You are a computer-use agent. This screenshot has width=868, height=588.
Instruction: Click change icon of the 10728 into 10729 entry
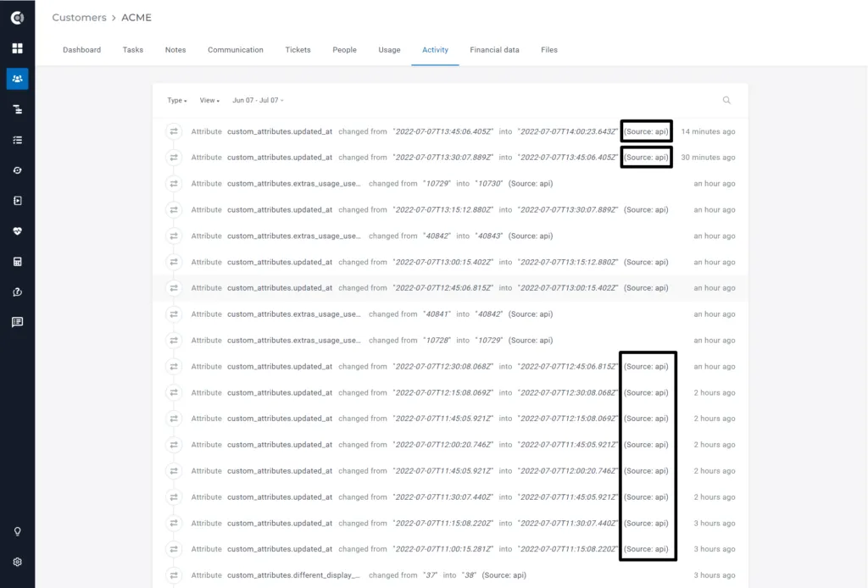174,341
